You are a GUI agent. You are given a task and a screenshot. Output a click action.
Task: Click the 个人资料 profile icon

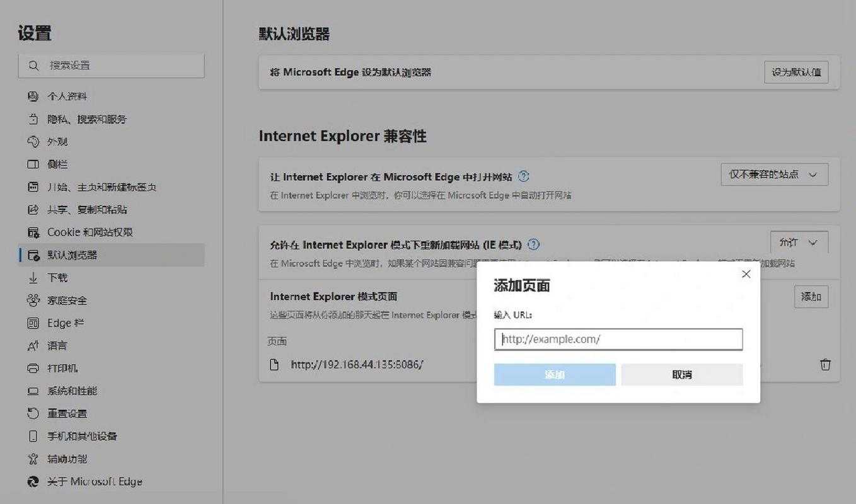point(33,96)
